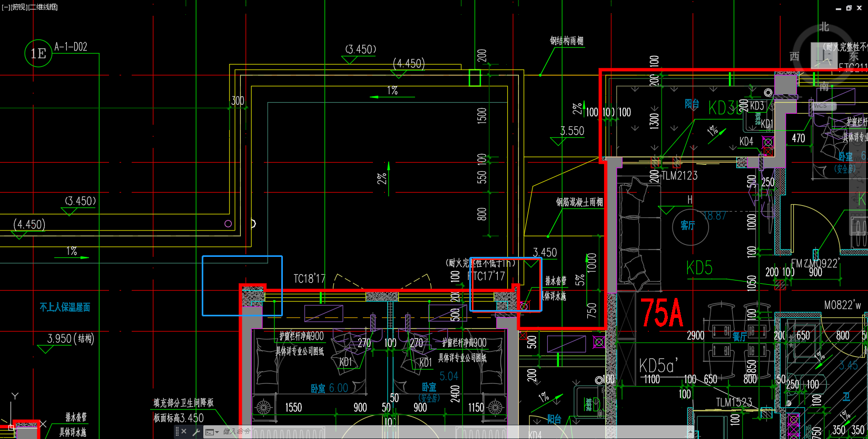Minimize the drawing window

(x=839, y=8)
